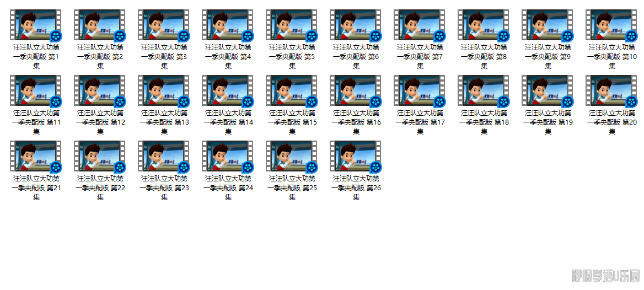This screenshot has width=644, height=290.
Task: Click file name 汪汪队立大功第一季央配版 第8集
Action: click(484, 57)
